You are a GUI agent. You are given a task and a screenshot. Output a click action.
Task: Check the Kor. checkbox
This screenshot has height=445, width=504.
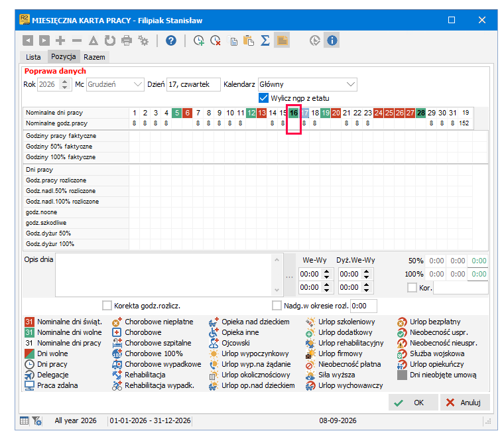click(412, 287)
